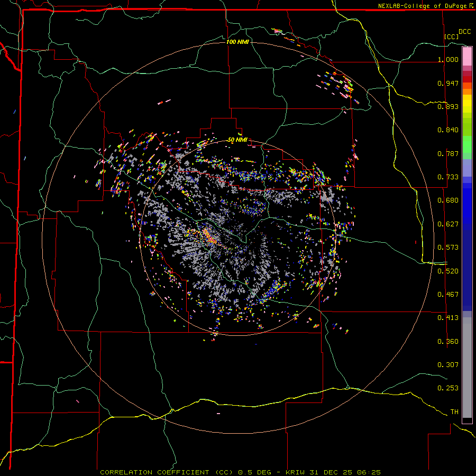Select the 0.947 scale value
476x476 pixels.
pyautogui.click(x=448, y=83)
